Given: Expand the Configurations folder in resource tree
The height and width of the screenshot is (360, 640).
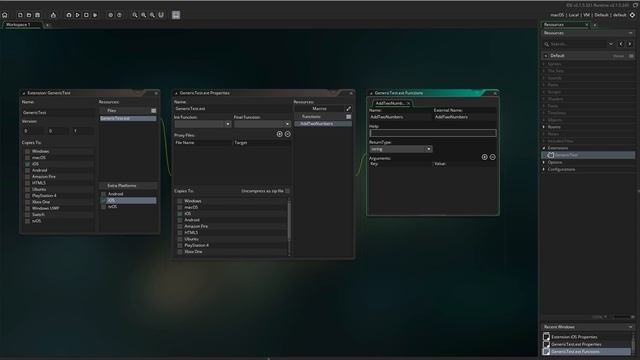Looking at the screenshot, I should 544,169.
